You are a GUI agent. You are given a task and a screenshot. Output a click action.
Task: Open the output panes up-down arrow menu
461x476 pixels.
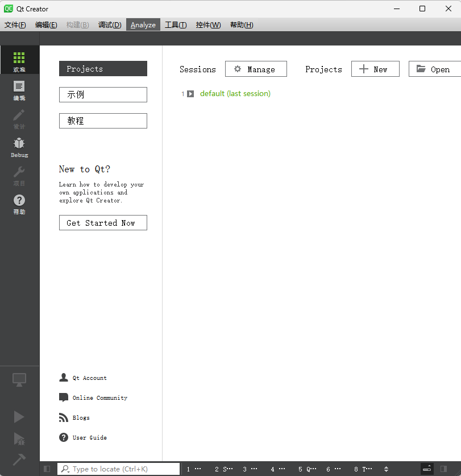(x=386, y=469)
